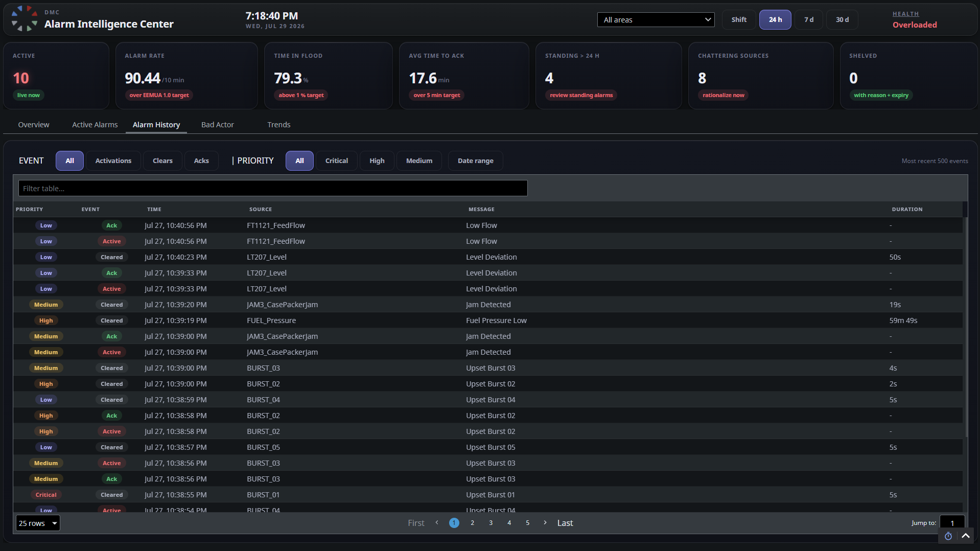This screenshot has height=551, width=980.
Task: Open the Bad Actor tab
Action: click(x=218, y=125)
